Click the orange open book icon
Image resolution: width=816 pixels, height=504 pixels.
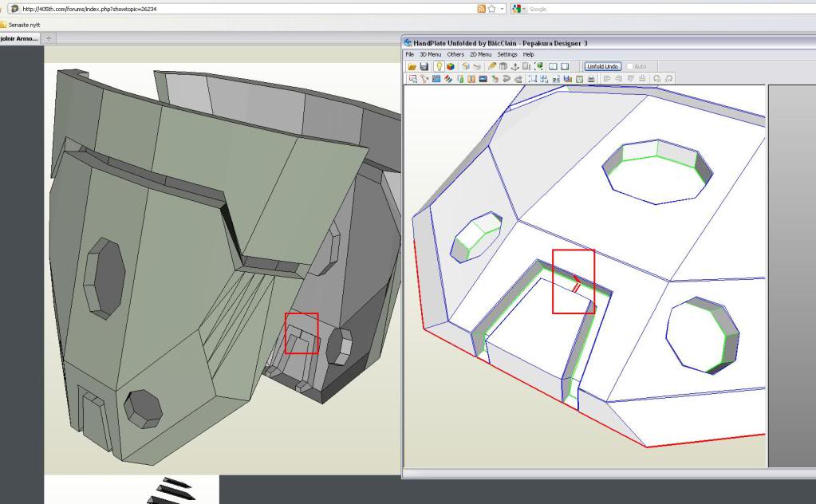[471, 79]
